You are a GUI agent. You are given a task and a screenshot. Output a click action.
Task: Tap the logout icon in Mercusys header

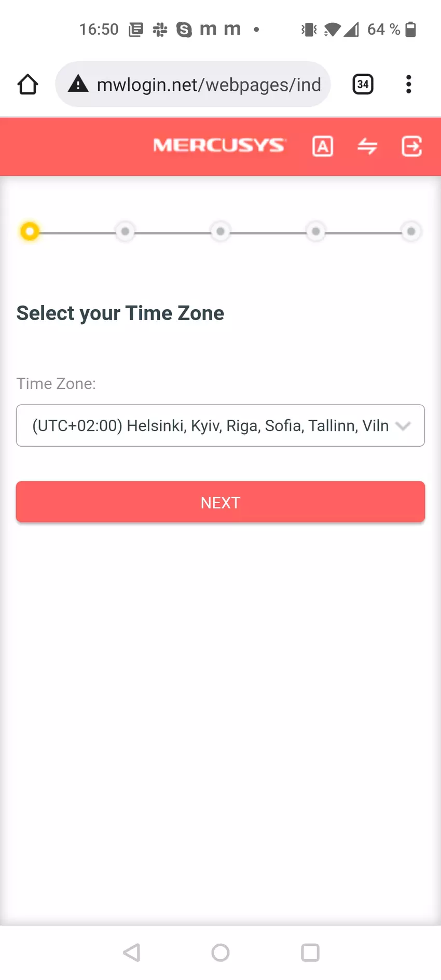(x=412, y=146)
